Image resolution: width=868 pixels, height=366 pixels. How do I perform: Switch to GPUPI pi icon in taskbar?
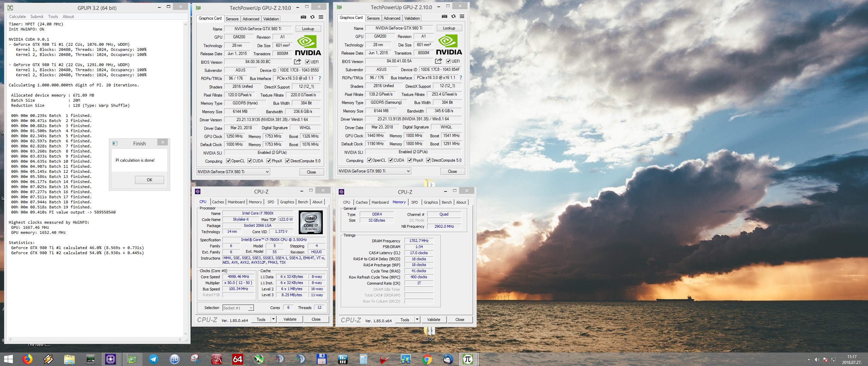(468, 359)
